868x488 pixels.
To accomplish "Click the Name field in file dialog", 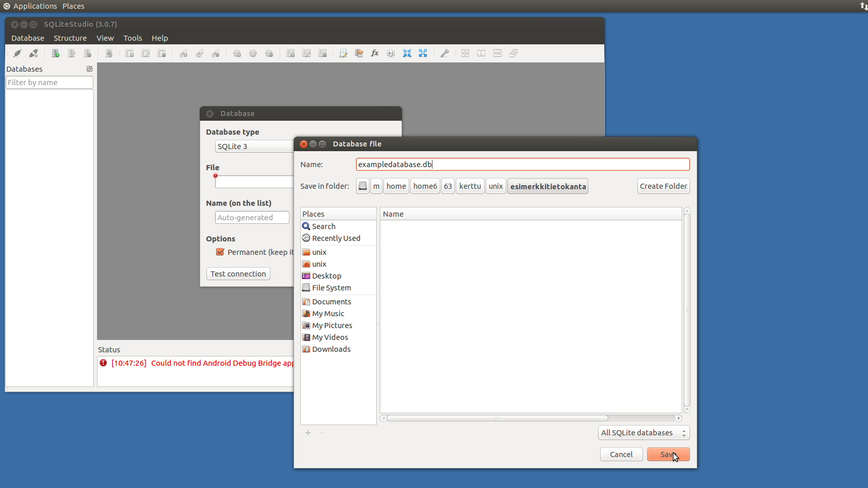I will 523,165.
